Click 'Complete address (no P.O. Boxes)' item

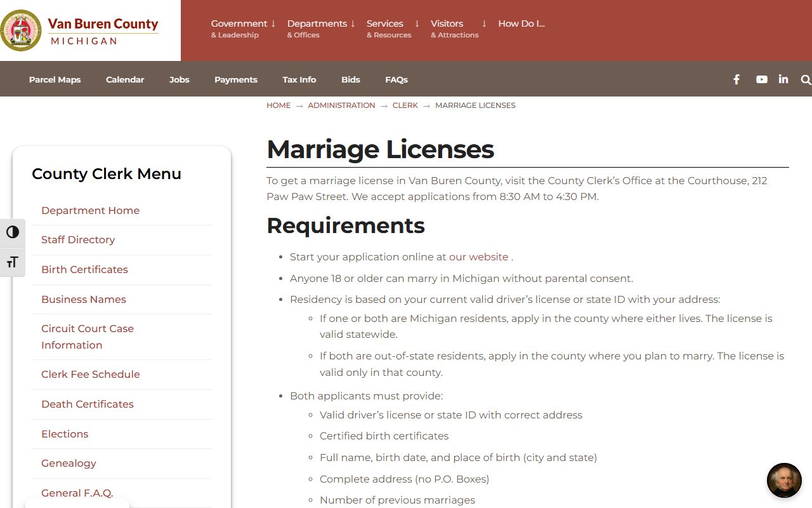point(404,479)
